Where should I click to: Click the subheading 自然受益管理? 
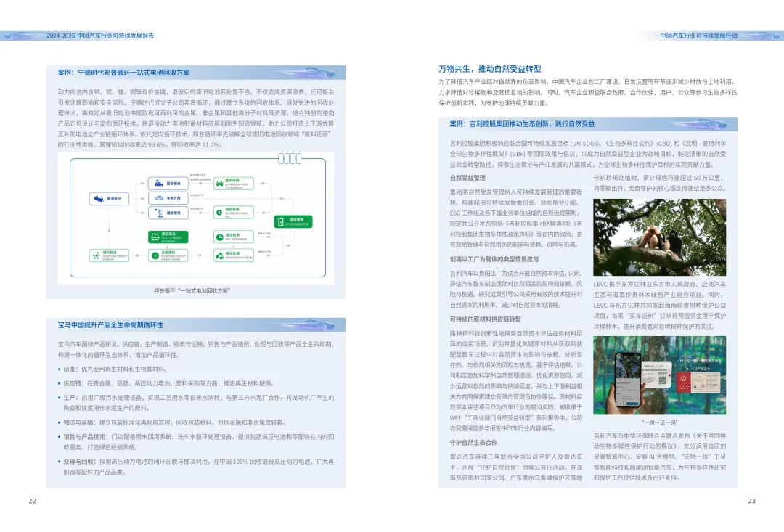467,178
